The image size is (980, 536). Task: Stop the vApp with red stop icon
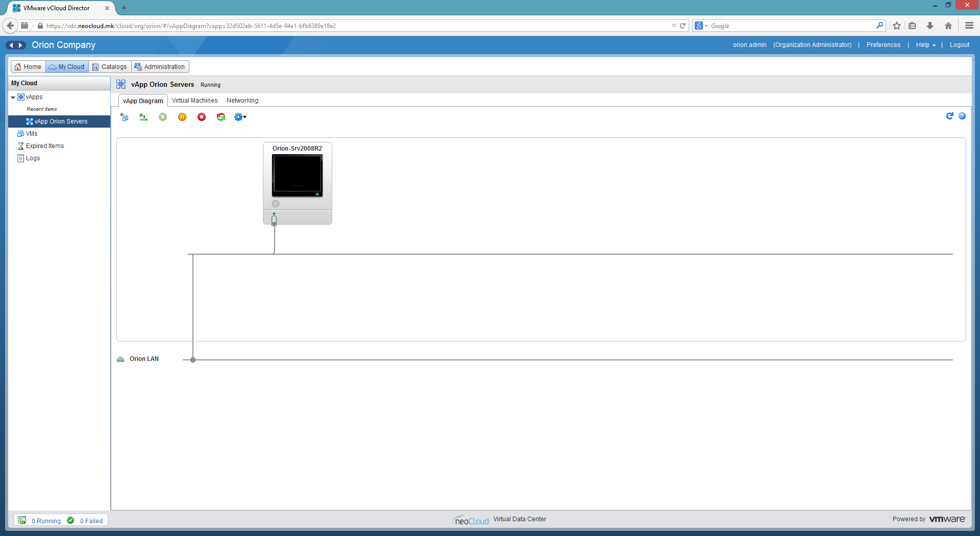pyautogui.click(x=202, y=117)
